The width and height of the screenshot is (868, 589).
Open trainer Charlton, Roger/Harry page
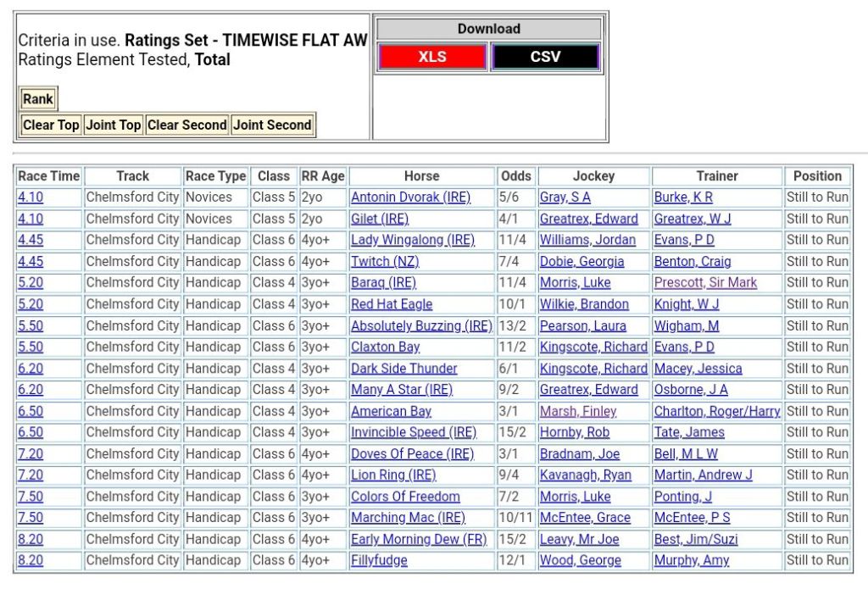coord(717,411)
